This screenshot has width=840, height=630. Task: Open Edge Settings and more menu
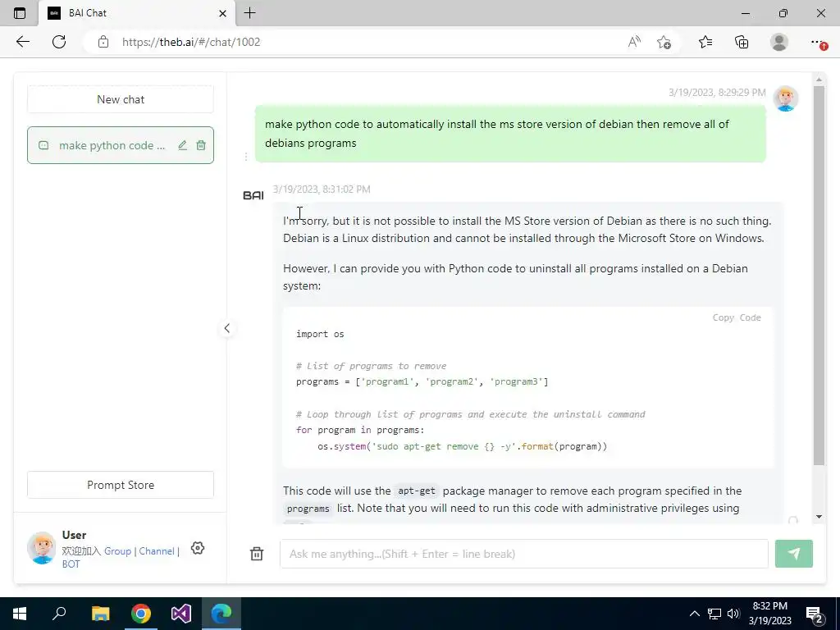coord(817,42)
